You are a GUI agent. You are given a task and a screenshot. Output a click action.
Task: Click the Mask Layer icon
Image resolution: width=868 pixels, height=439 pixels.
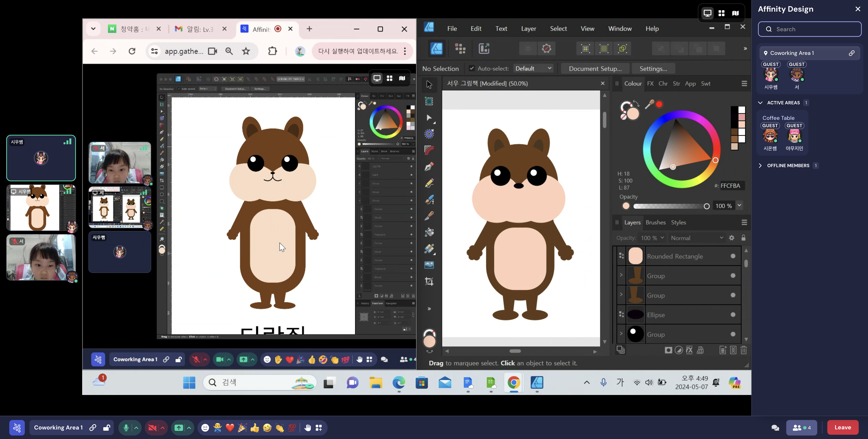click(x=668, y=350)
